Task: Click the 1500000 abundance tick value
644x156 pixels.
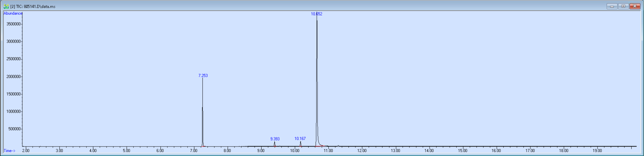Action: [14, 94]
